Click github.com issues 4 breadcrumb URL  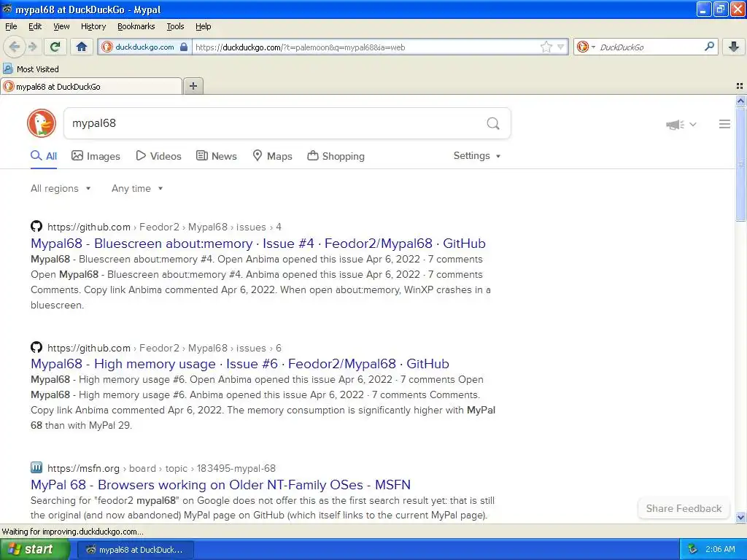coord(164,227)
